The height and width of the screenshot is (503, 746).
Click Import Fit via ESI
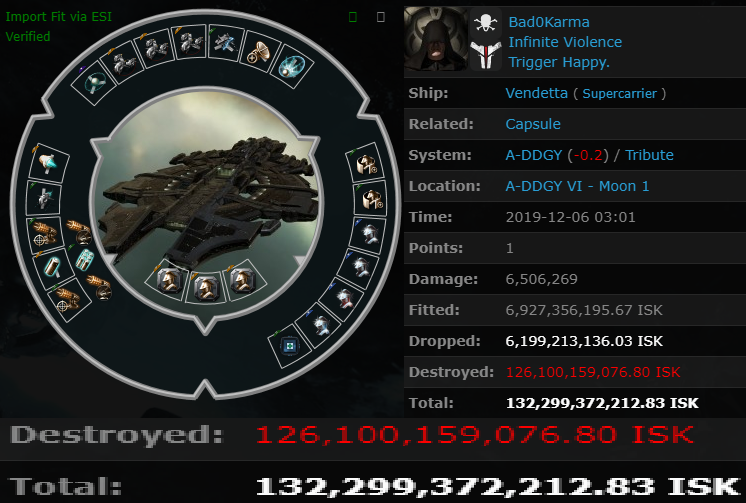[x=59, y=17]
